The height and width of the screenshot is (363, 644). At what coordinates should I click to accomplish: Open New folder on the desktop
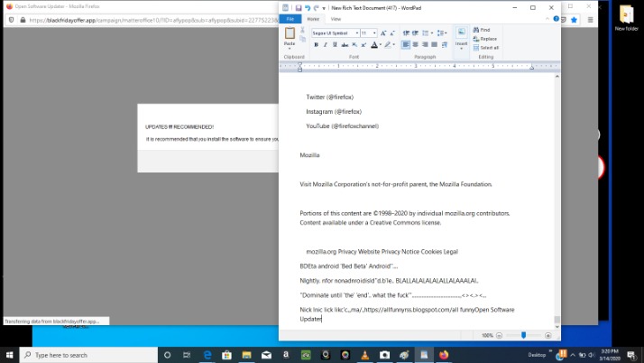click(626, 18)
